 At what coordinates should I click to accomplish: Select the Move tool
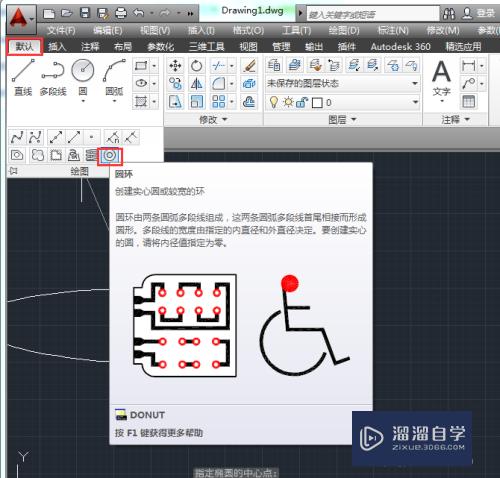[175, 66]
